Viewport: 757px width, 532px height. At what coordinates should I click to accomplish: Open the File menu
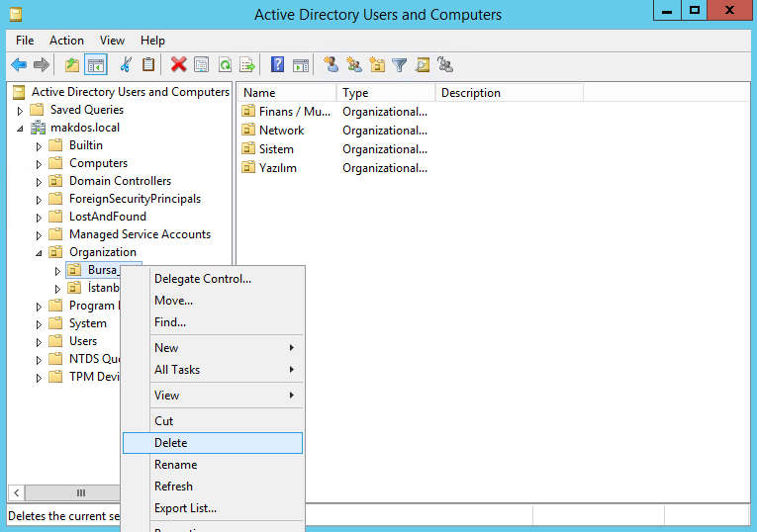point(25,41)
